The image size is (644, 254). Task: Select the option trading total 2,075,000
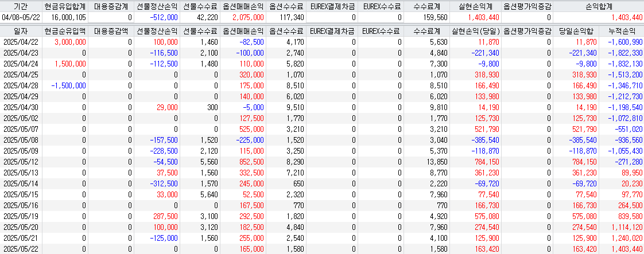point(248,17)
